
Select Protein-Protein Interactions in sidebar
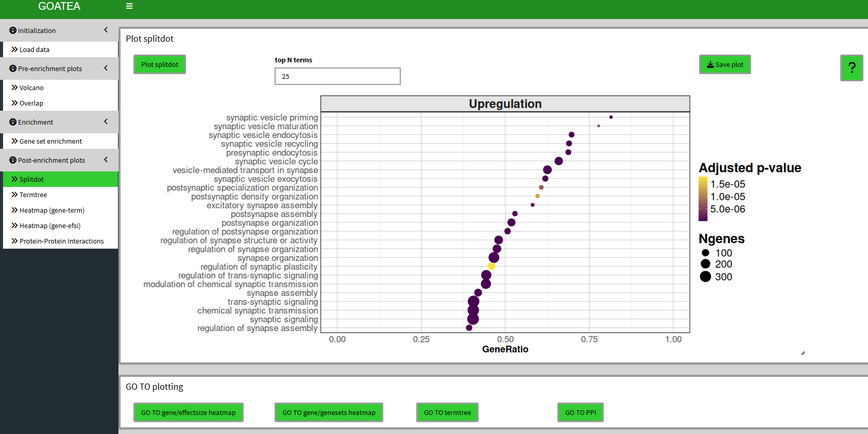click(x=61, y=241)
